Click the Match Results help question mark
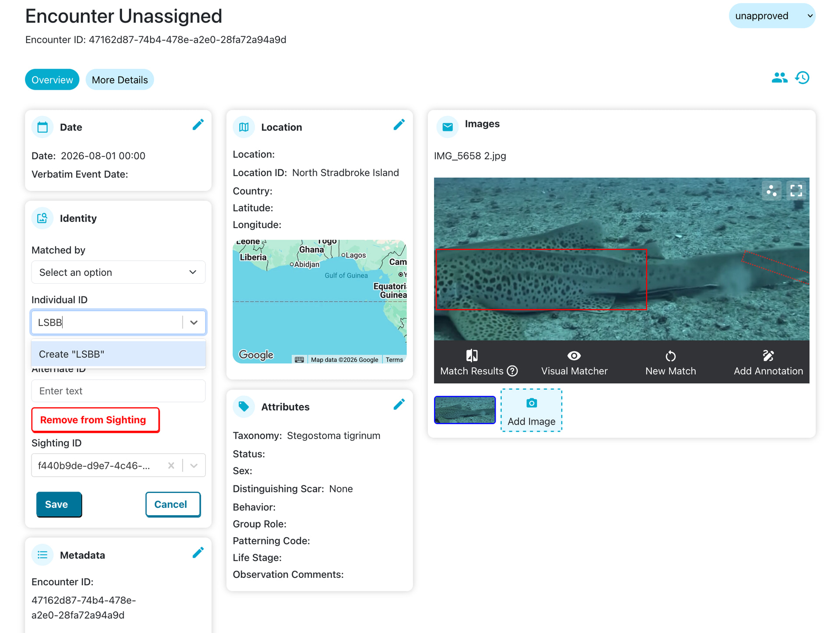The image size is (840, 633). coord(512,371)
